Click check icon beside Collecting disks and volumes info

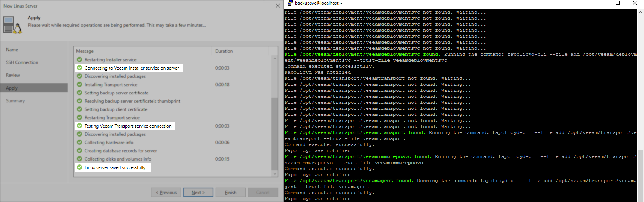79,159
